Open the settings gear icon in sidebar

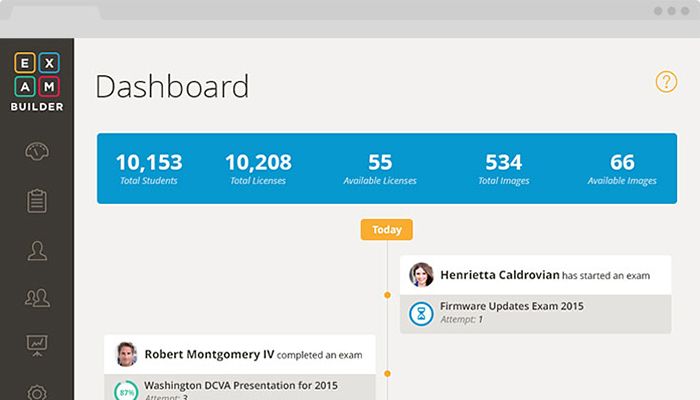[38, 391]
